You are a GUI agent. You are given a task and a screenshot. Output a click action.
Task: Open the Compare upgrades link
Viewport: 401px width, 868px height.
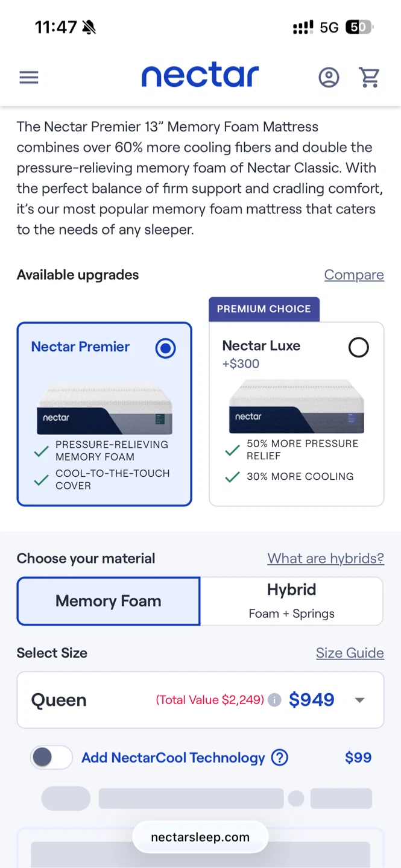tap(354, 275)
